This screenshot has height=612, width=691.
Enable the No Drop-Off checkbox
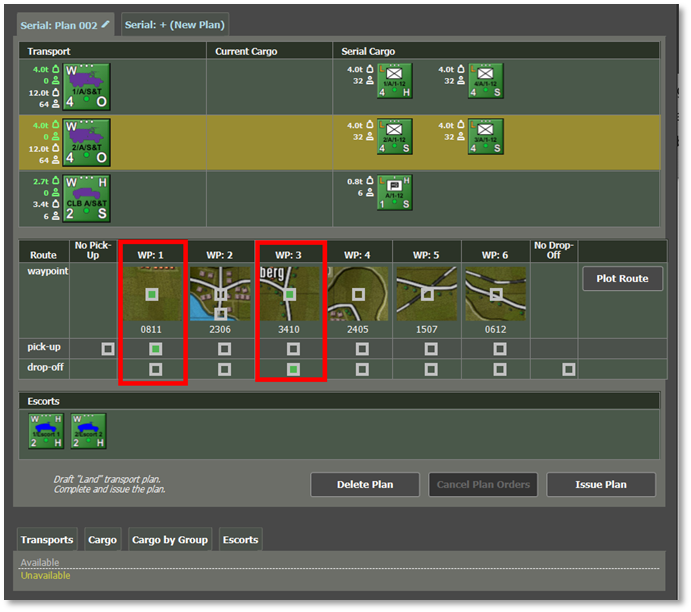pyautogui.click(x=568, y=369)
